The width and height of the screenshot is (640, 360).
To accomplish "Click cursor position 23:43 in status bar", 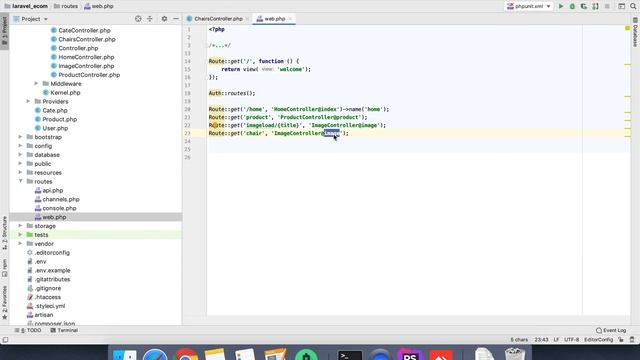I will click(x=541, y=340).
